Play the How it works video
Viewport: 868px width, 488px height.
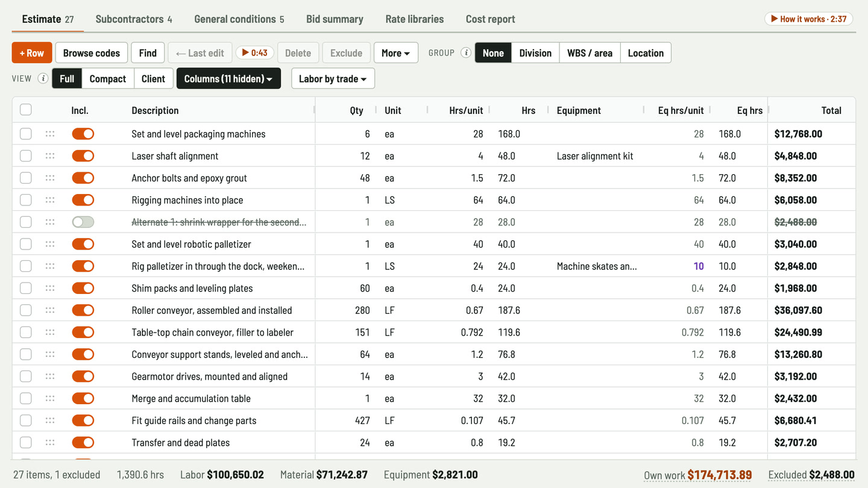tap(810, 19)
